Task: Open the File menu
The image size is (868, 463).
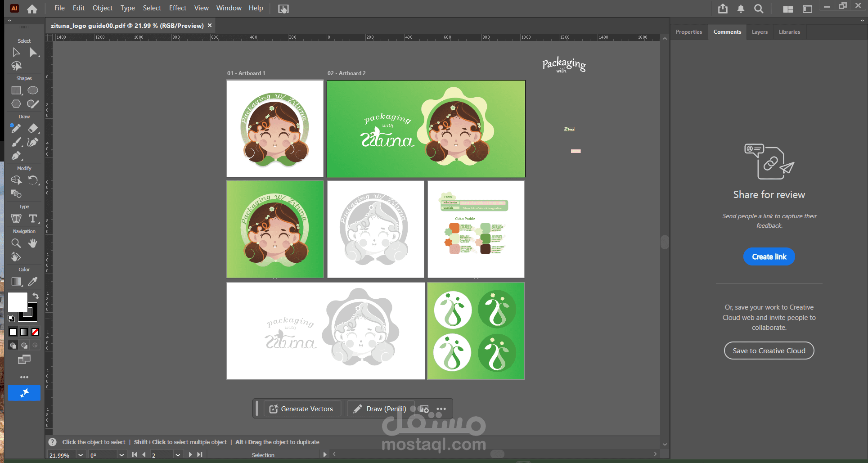Action: click(x=59, y=8)
